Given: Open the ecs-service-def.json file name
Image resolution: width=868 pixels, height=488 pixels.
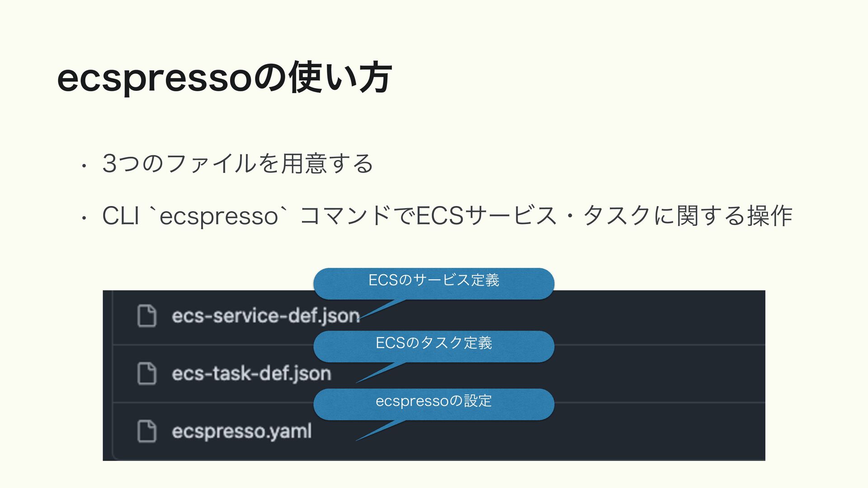Looking at the screenshot, I should 265,315.
